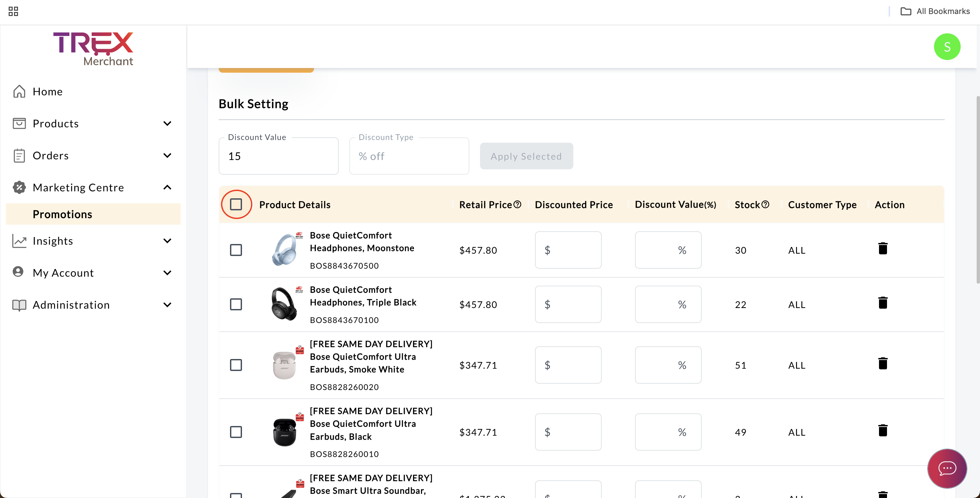980x498 pixels.
Task: Delete QuietComfort Ultra Earbuds Black row
Action: [883, 430]
